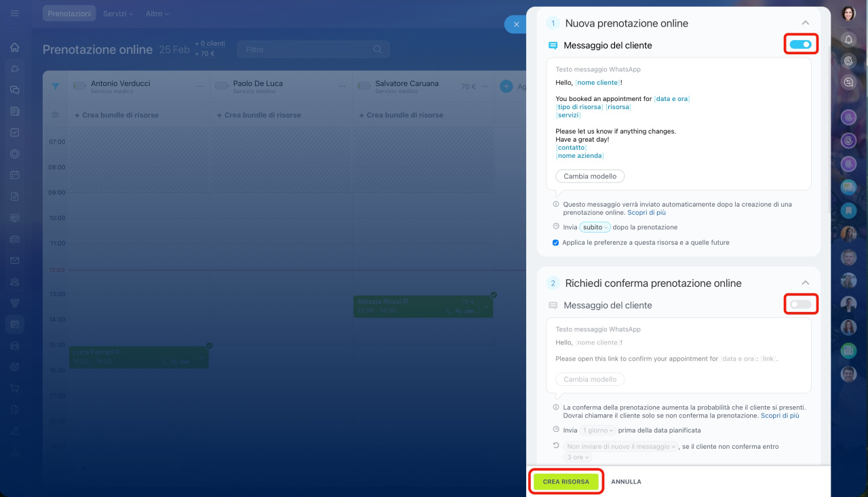Open the mail envelope icon in sidebar
This screenshot has width=868, height=497.
(15, 260)
